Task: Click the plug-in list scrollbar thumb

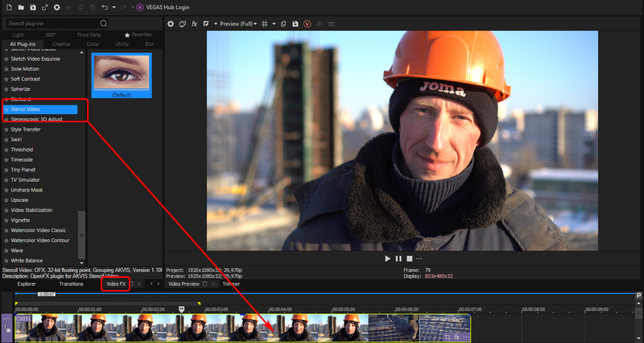Action: pos(81,235)
